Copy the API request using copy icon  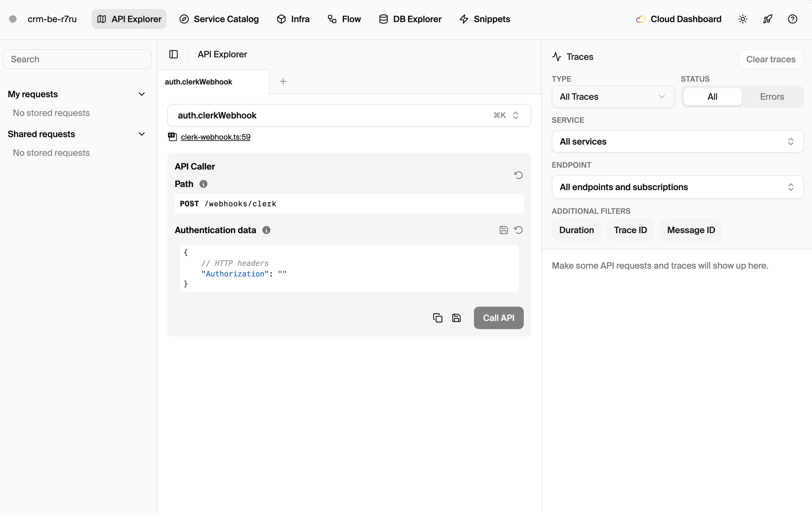tap(437, 318)
